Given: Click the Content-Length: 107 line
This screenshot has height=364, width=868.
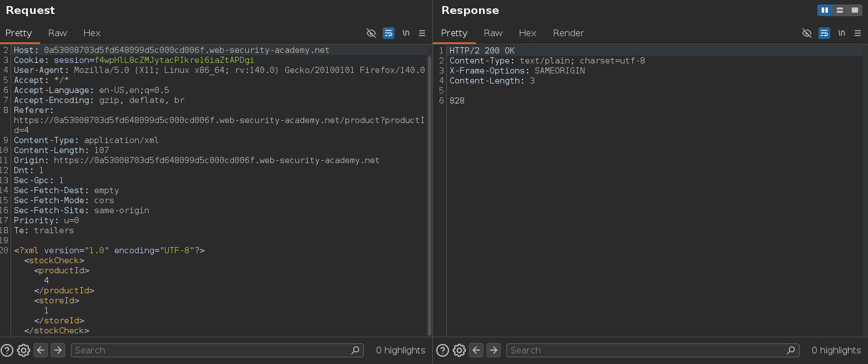Looking at the screenshot, I should click(x=61, y=150).
